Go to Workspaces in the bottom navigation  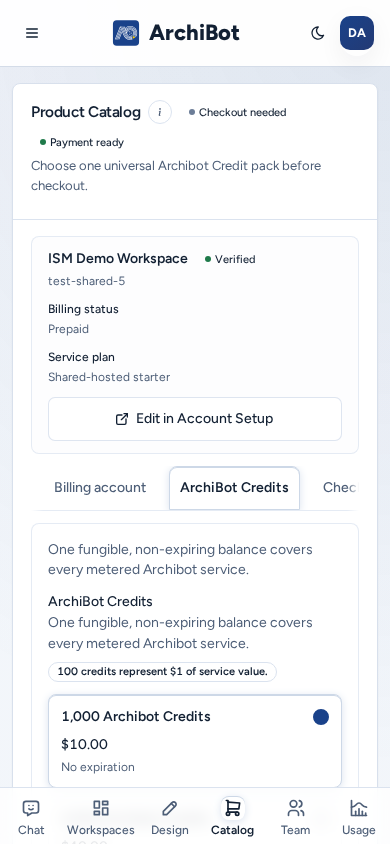(x=101, y=817)
